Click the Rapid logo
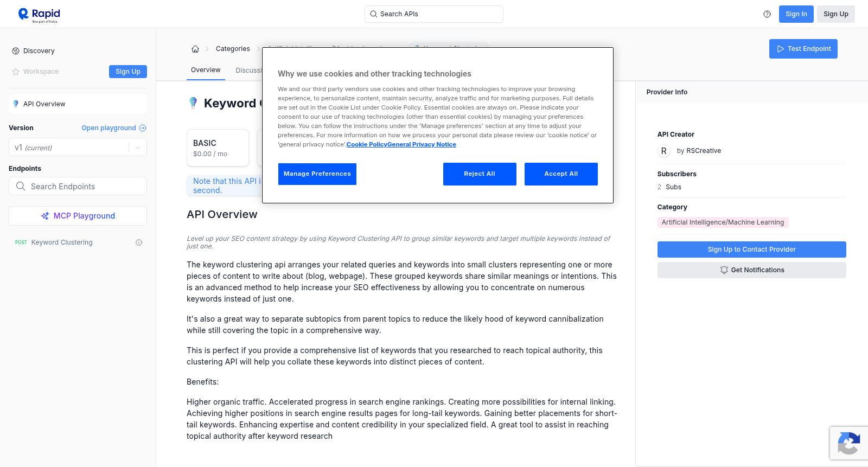 tap(39, 15)
